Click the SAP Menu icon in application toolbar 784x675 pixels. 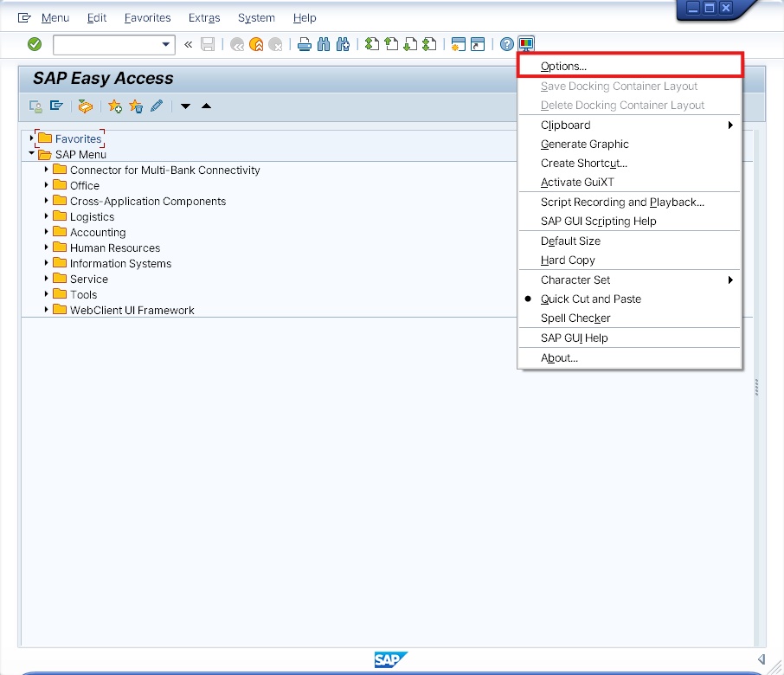56,106
